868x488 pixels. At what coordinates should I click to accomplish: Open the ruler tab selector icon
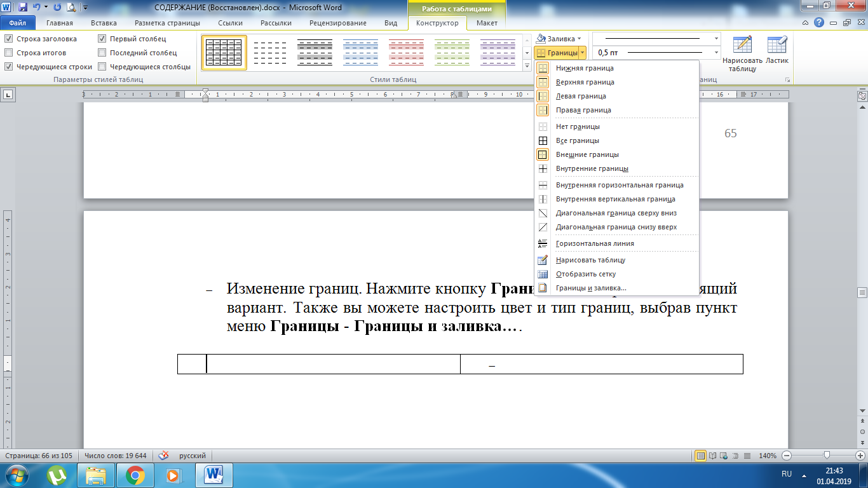coord(9,95)
